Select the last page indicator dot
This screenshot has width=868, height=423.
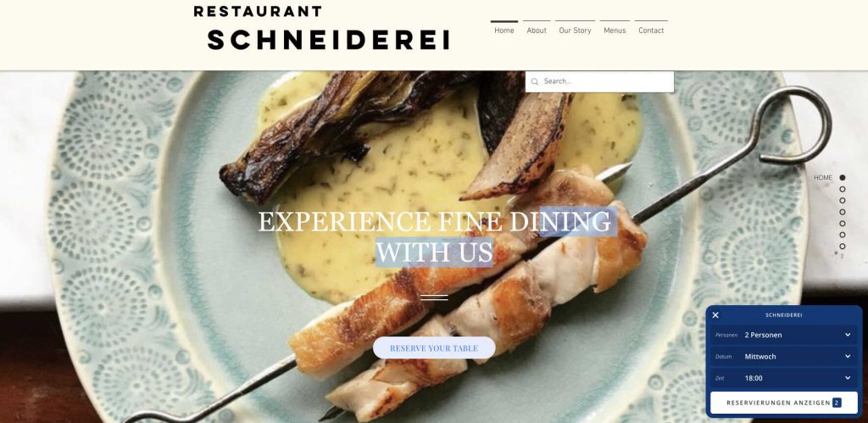pos(843,247)
